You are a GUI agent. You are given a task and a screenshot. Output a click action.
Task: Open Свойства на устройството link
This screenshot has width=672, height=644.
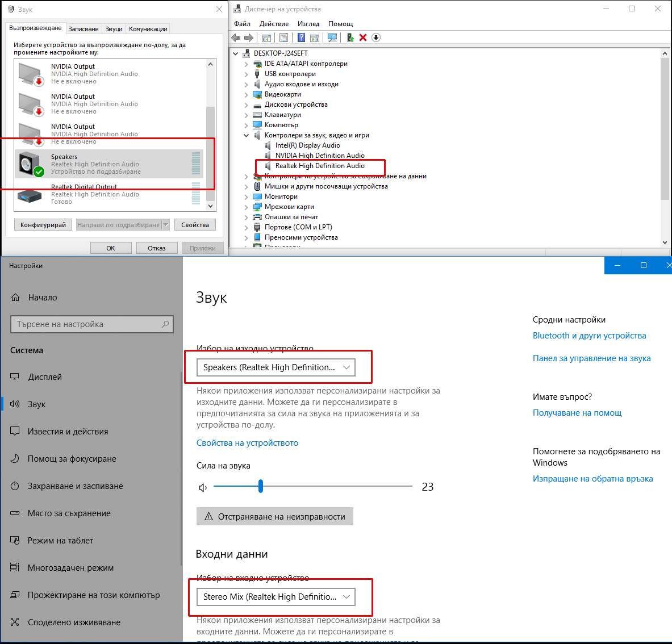[247, 442]
